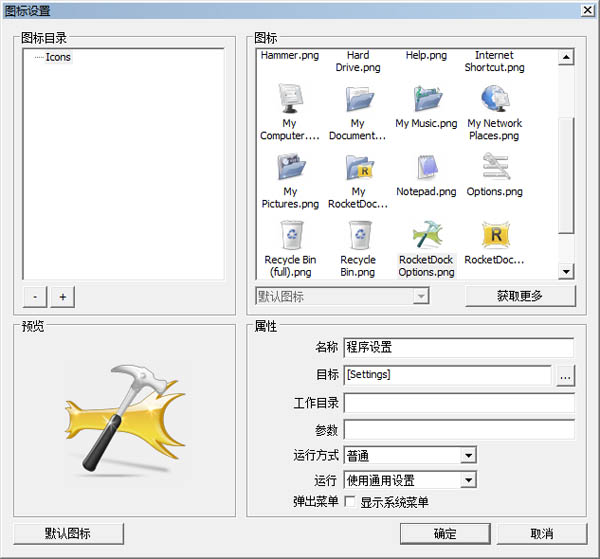The image size is (600, 559).
Task: Pick the Recycle Bin (full) icon
Action: [x=290, y=235]
